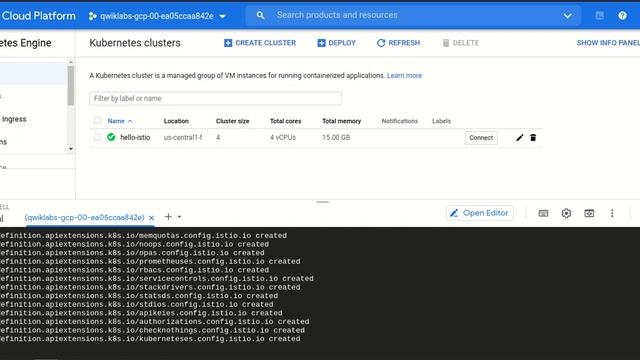Click the sidebar scrollbar thumb
Screen dimensions: 640x360
[71, 85]
